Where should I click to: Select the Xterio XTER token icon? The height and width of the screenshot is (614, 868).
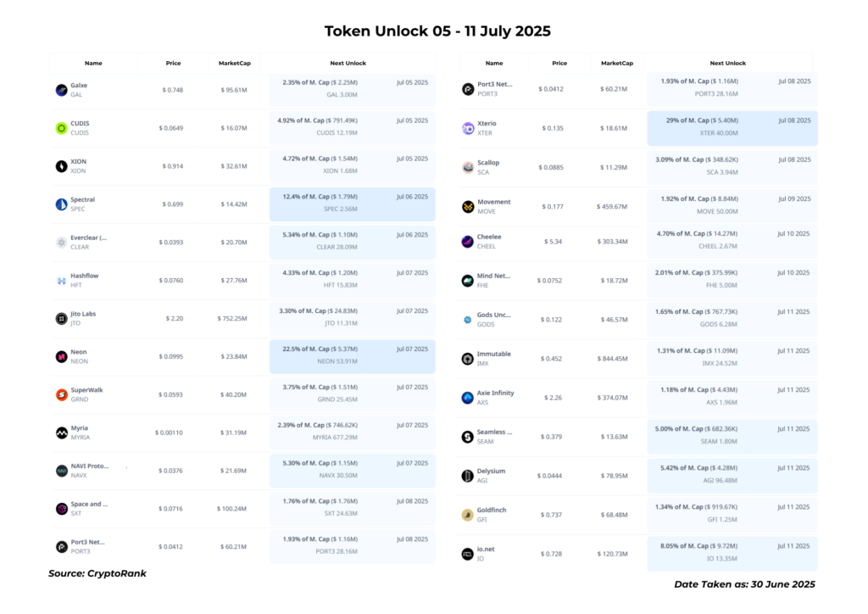pos(468,128)
